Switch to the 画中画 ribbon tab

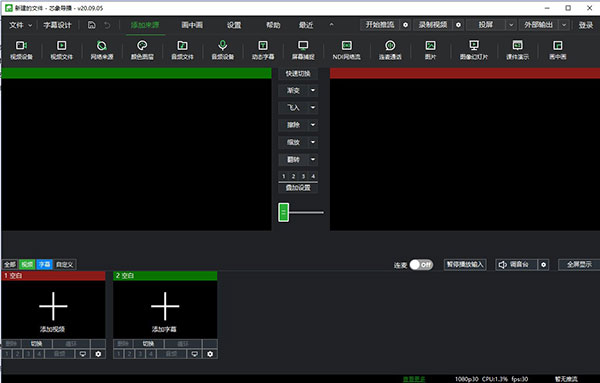click(x=192, y=25)
